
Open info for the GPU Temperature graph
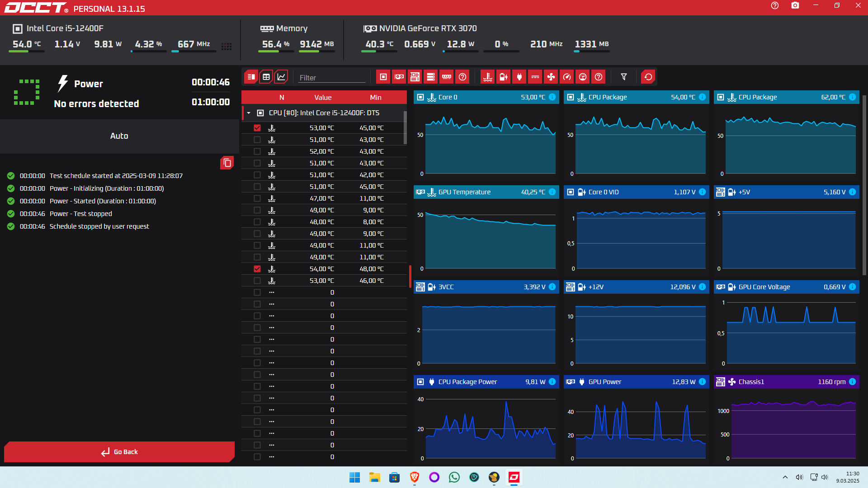pos(552,192)
